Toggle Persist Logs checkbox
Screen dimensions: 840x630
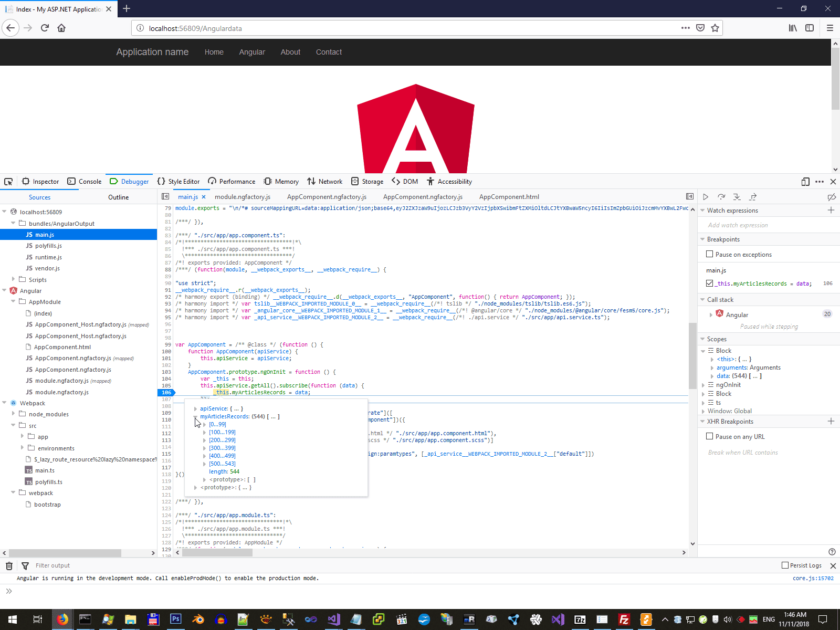785,565
